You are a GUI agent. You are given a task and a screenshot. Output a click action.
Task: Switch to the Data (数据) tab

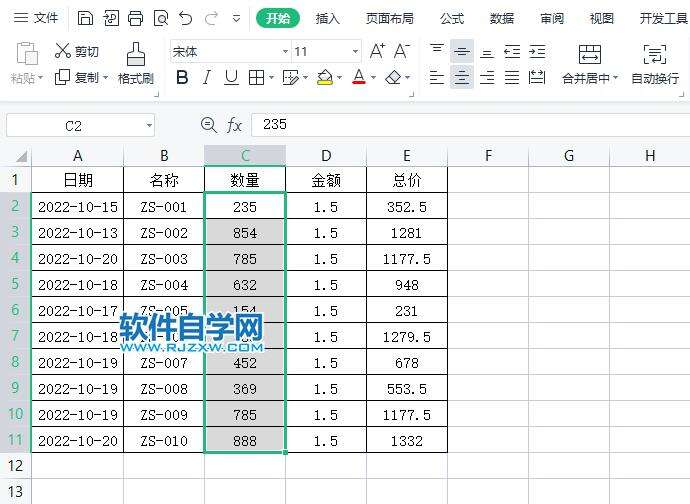coord(502,18)
